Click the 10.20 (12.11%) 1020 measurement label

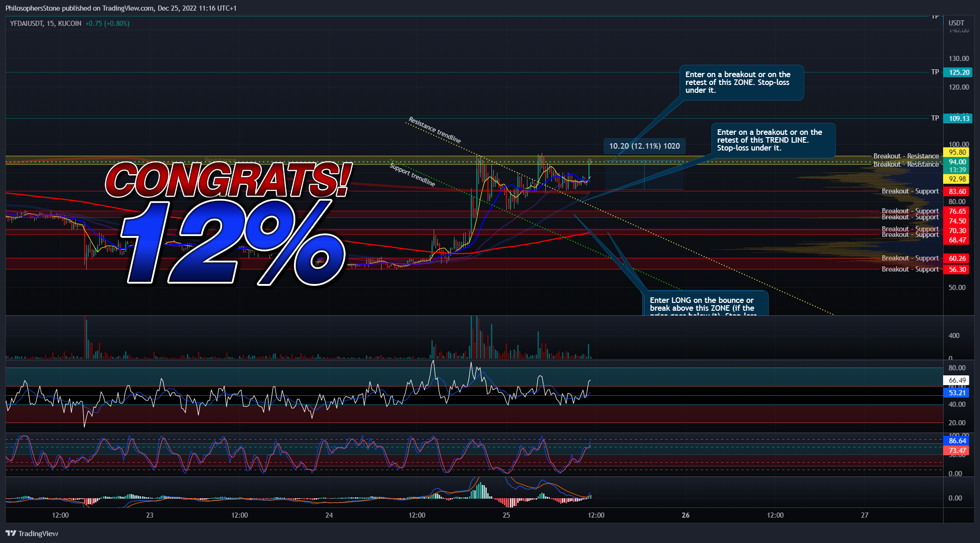pyautogui.click(x=644, y=146)
